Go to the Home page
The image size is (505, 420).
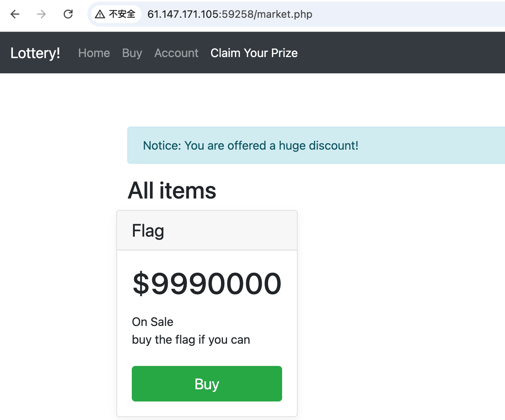[94, 53]
